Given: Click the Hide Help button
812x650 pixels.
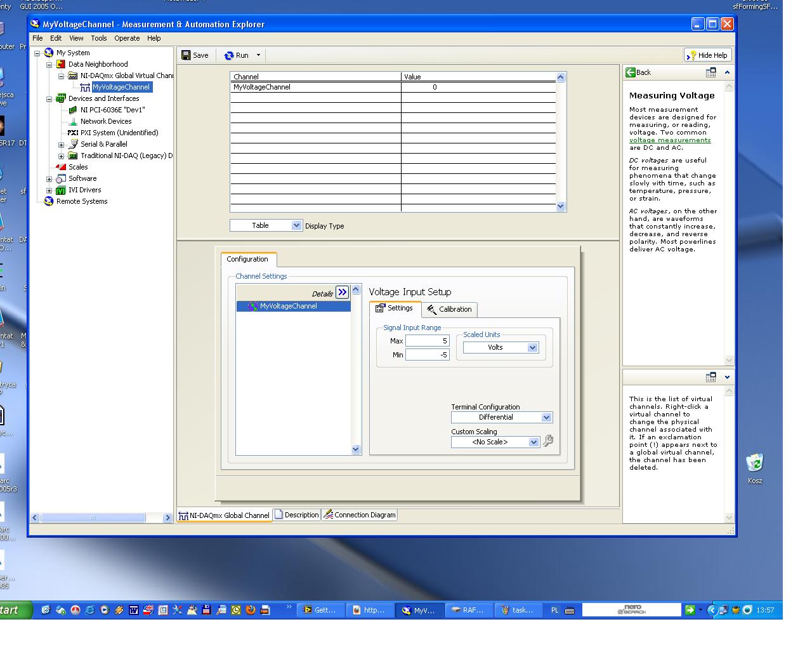Looking at the screenshot, I should click(707, 55).
